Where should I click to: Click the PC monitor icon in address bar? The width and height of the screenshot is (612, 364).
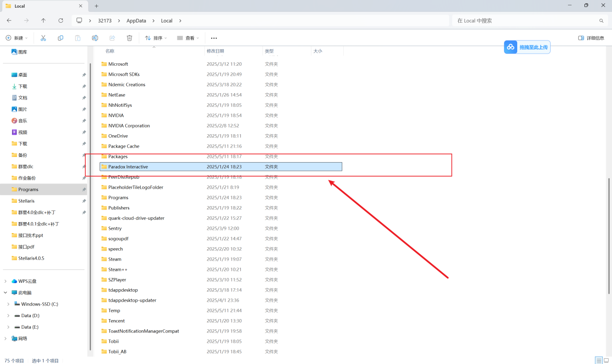(x=79, y=21)
